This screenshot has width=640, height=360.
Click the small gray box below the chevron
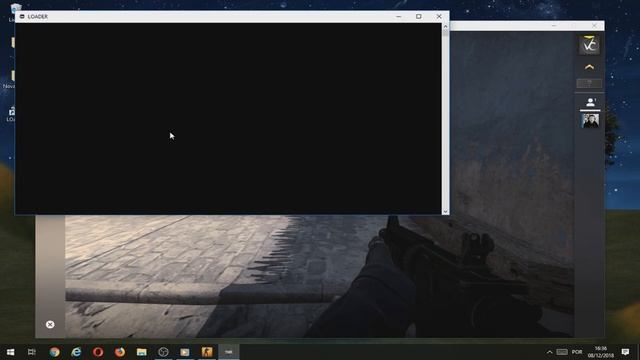589,83
